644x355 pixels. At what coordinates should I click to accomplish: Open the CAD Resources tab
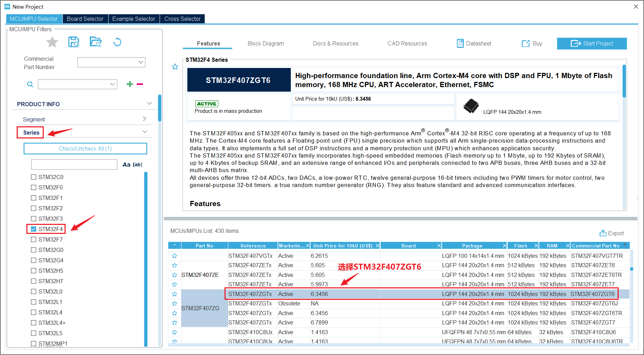pos(407,43)
